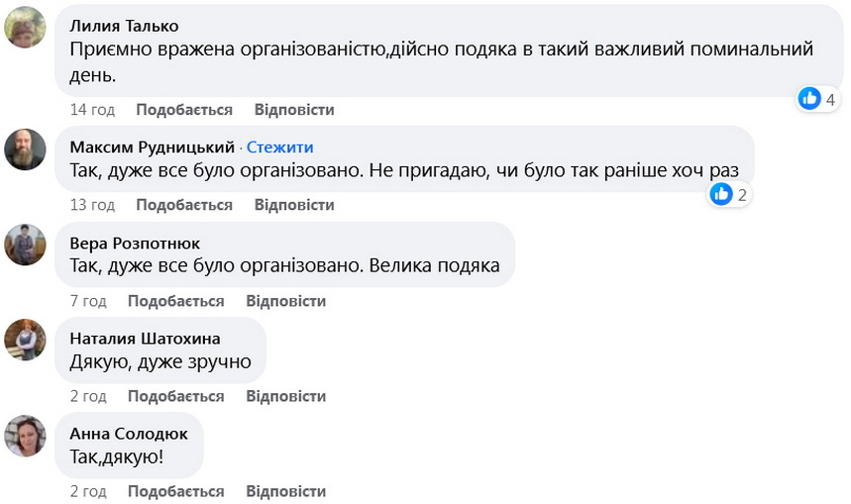Screen dimensions: 851x504
Task: Open Вера Розпотнюк's name link
Action: pyautogui.click(x=135, y=243)
